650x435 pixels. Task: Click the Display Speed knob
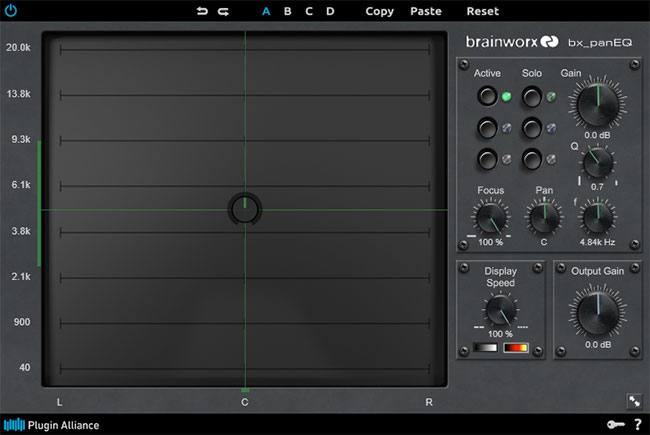click(501, 310)
